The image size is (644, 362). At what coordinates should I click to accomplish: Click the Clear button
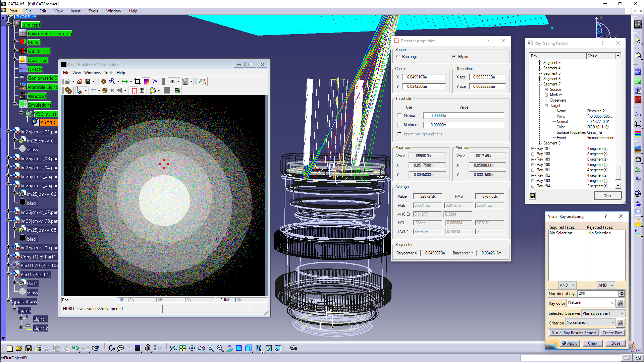pyautogui.click(x=592, y=343)
